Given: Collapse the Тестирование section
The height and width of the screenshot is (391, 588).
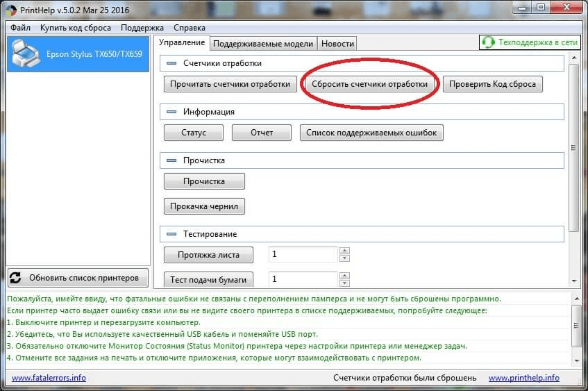Looking at the screenshot, I should tap(171, 234).
